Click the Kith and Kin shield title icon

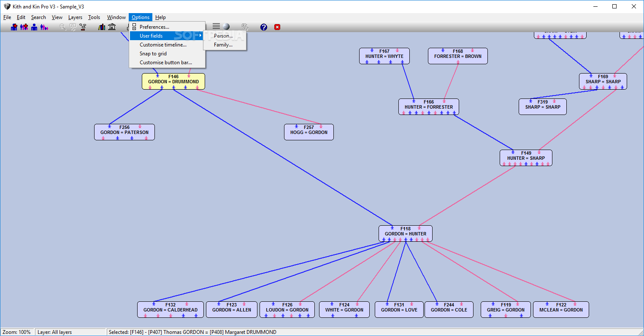point(7,6)
